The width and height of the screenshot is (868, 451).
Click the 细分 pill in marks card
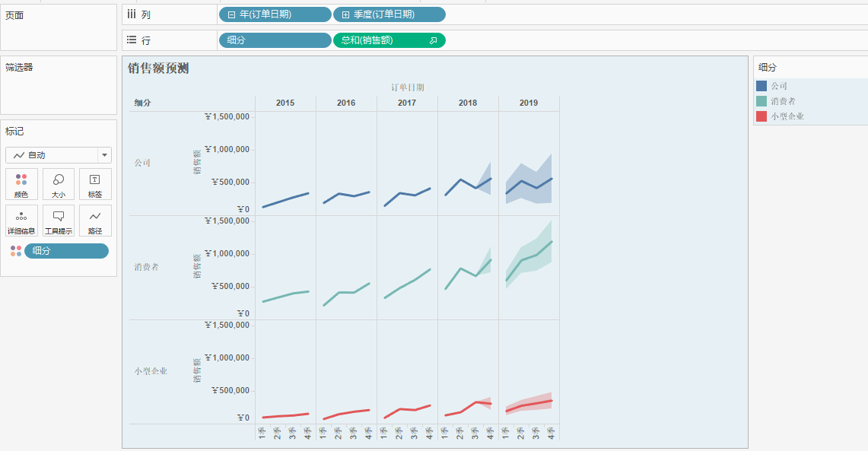[x=66, y=251]
